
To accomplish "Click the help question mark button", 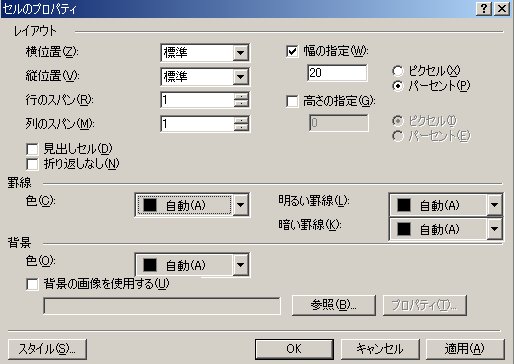I will click(x=483, y=8).
